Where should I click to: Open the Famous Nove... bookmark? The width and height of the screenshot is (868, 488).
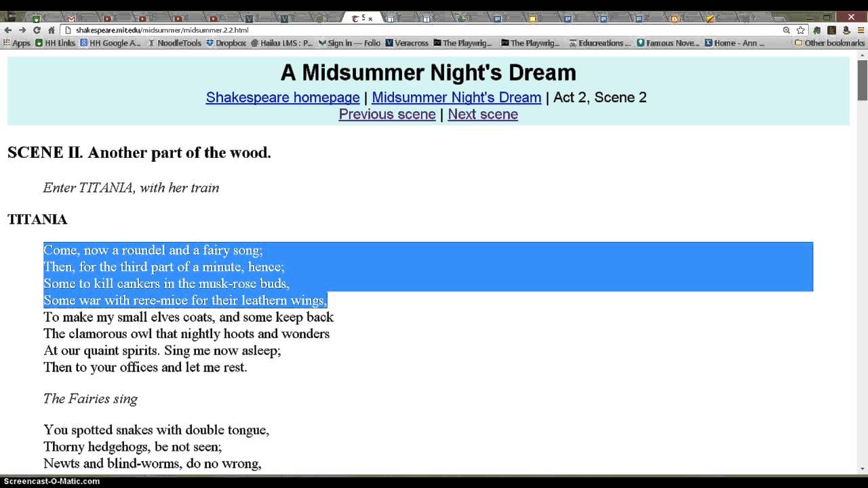click(x=667, y=43)
